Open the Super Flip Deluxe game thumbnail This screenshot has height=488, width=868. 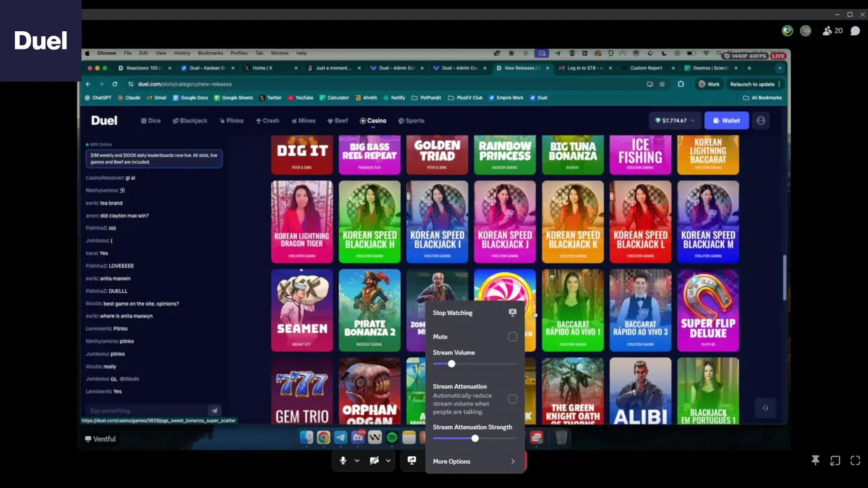[x=708, y=310]
